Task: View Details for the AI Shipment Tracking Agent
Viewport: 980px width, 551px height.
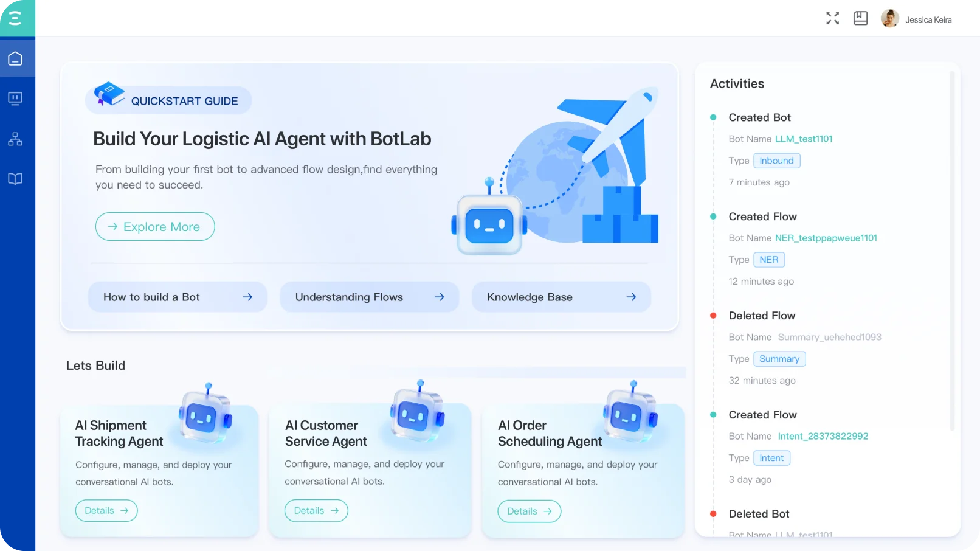Action: point(106,511)
